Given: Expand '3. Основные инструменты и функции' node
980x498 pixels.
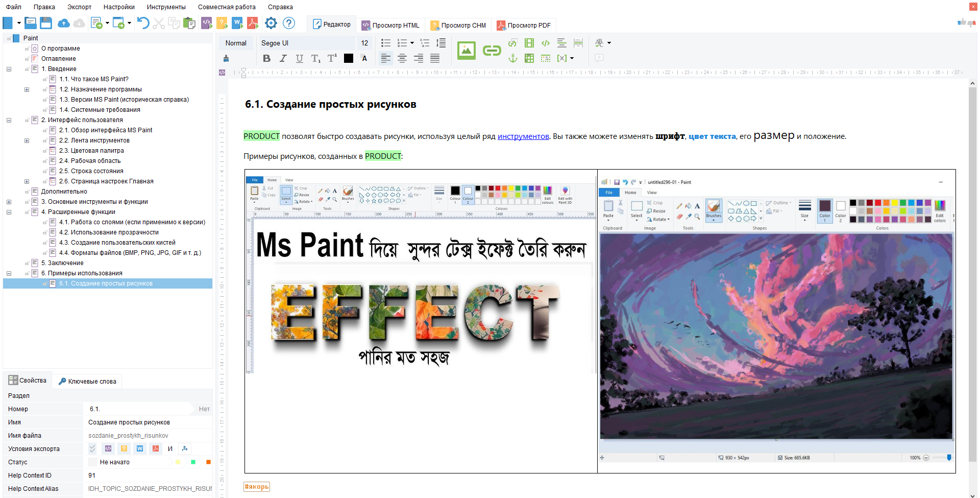Looking at the screenshot, I should point(9,202).
